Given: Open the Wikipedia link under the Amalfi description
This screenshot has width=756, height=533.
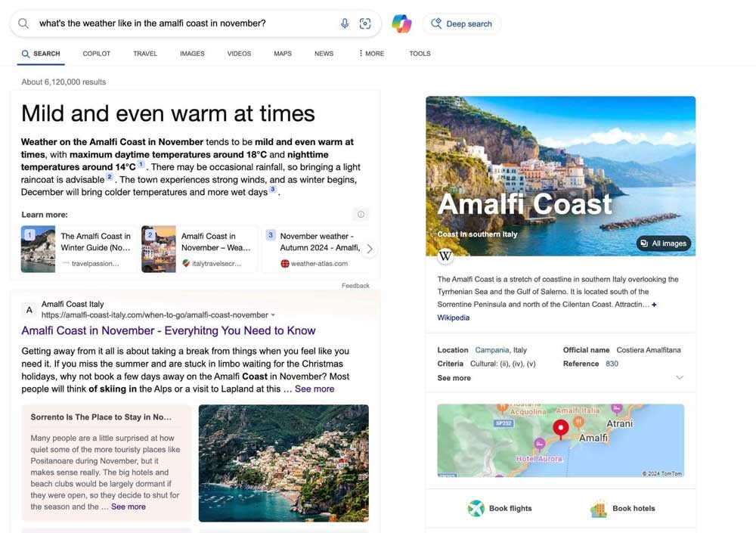Looking at the screenshot, I should click(453, 318).
